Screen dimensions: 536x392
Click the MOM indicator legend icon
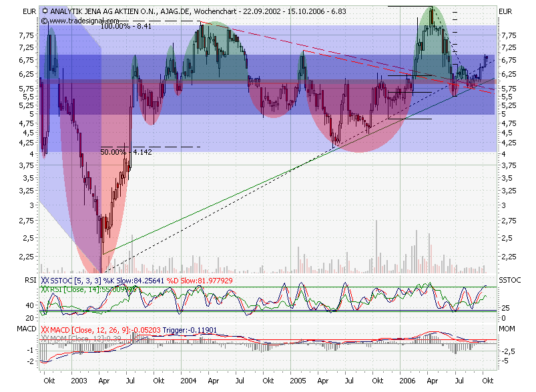point(45,339)
